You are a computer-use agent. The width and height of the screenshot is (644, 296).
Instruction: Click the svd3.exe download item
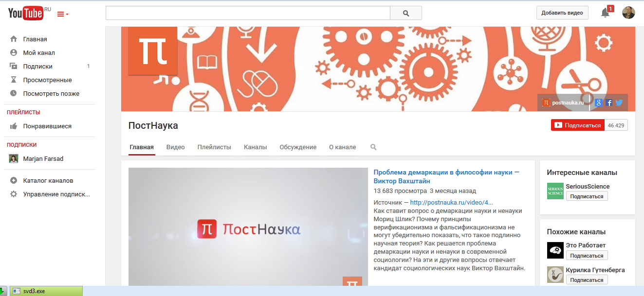click(x=47, y=291)
